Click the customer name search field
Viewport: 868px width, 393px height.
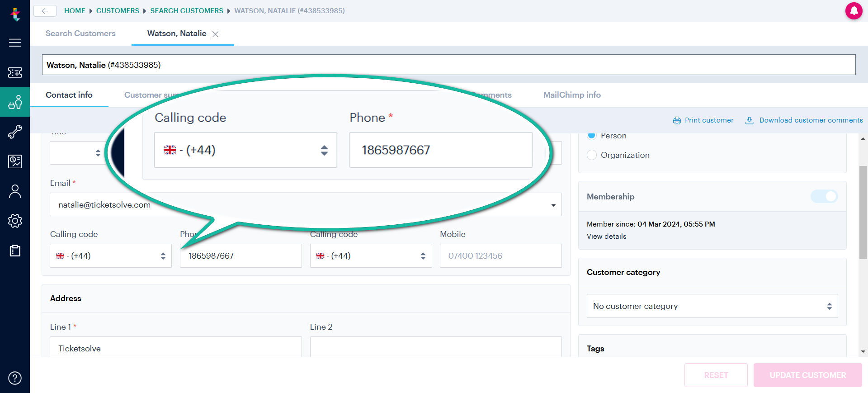coord(448,65)
